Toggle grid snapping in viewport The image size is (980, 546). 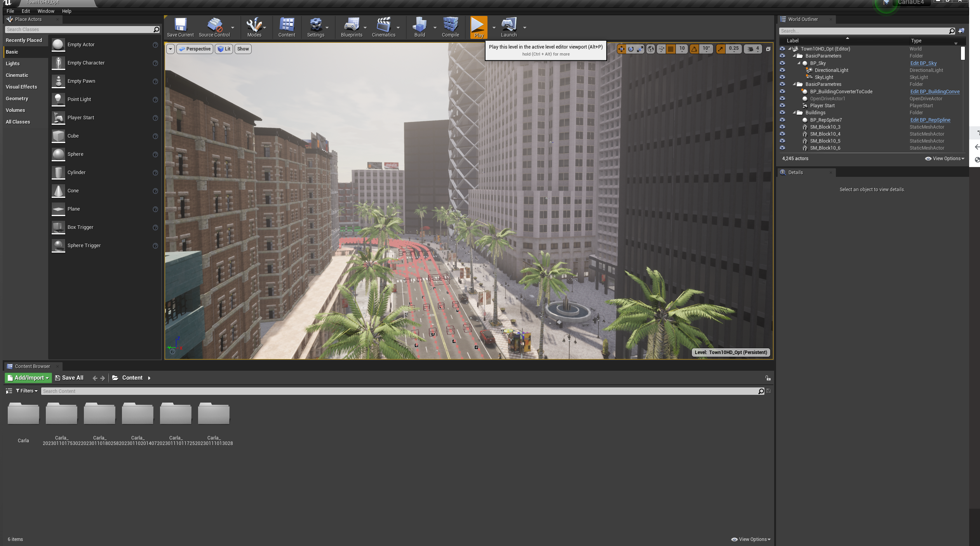pos(671,49)
